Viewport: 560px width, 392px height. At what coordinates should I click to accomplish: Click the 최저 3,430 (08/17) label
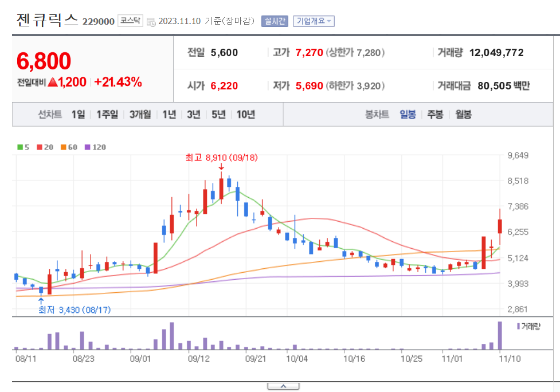75,309
